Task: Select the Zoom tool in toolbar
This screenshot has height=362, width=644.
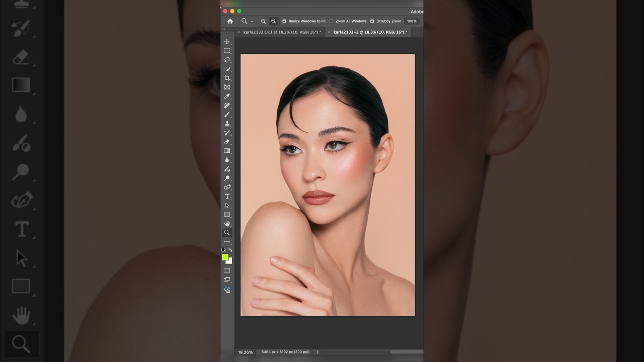Action: click(227, 233)
